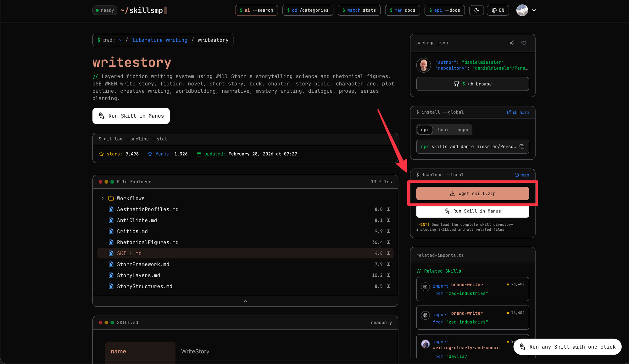Copy the npx skills add command

tap(522, 147)
